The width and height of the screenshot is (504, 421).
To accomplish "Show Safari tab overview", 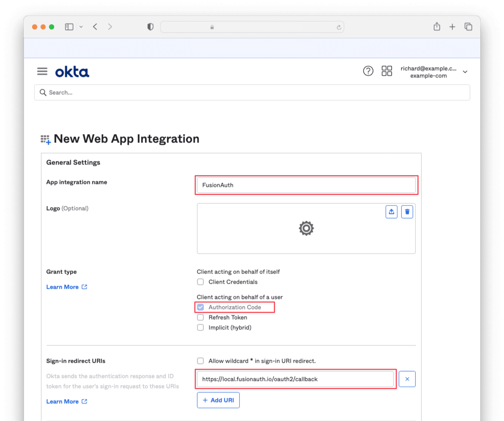I will (468, 27).
